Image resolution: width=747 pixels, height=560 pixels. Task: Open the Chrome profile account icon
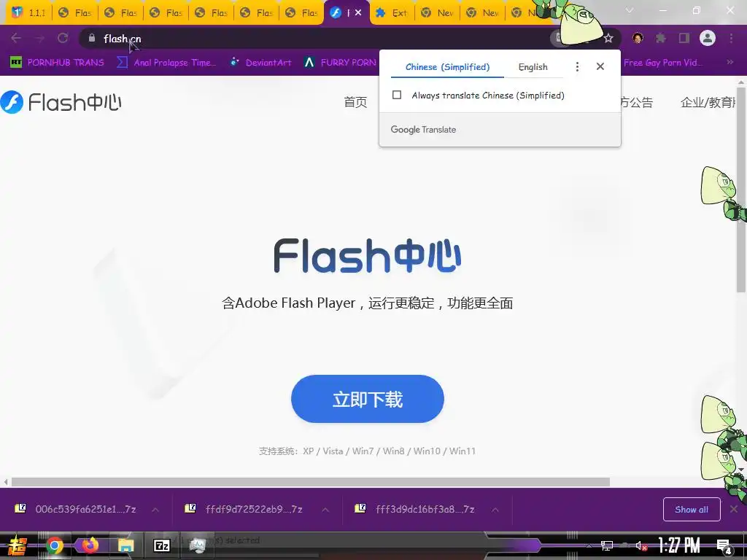pos(708,38)
